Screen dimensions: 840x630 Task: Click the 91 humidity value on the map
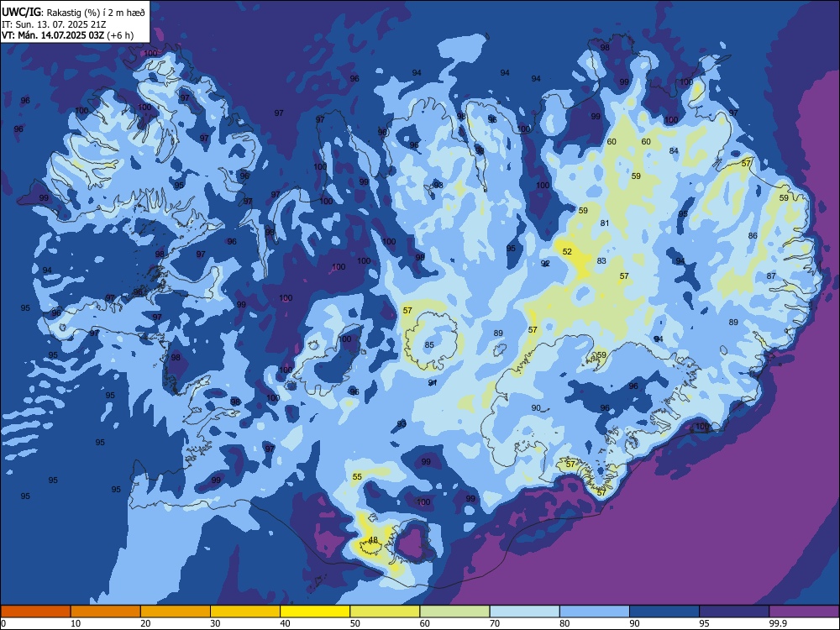[433, 382]
